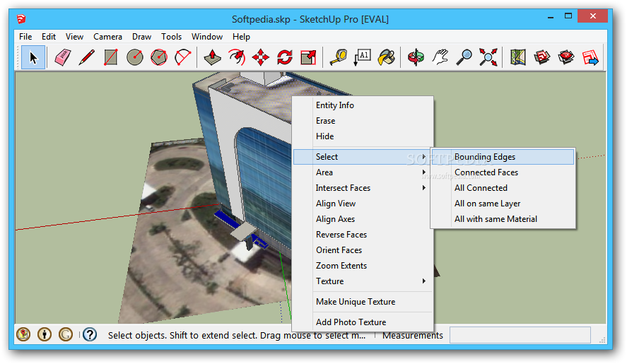Viewport: 627px width, 364px height.
Task: Click the SketchUp logo in title bar
Action: point(21,19)
